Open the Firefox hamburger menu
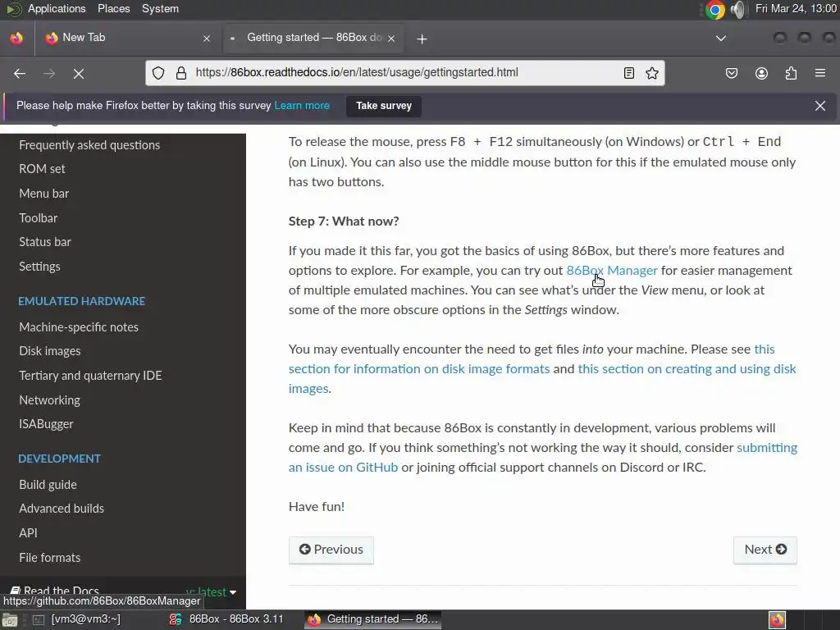 [x=820, y=73]
